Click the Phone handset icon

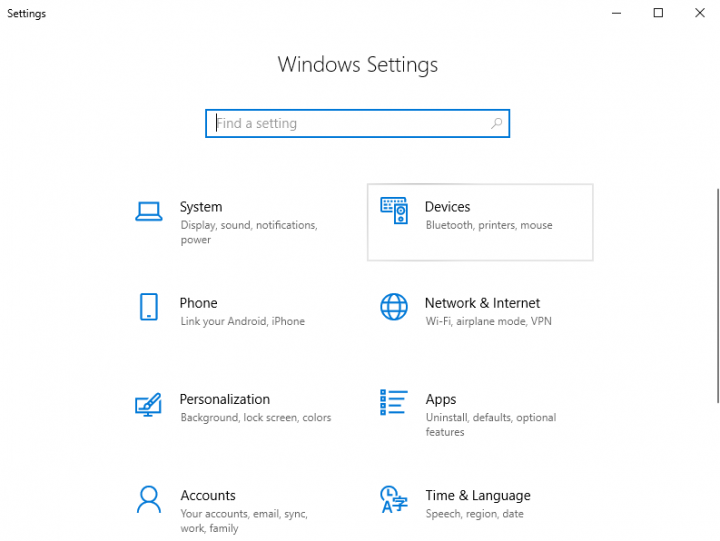[148, 307]
